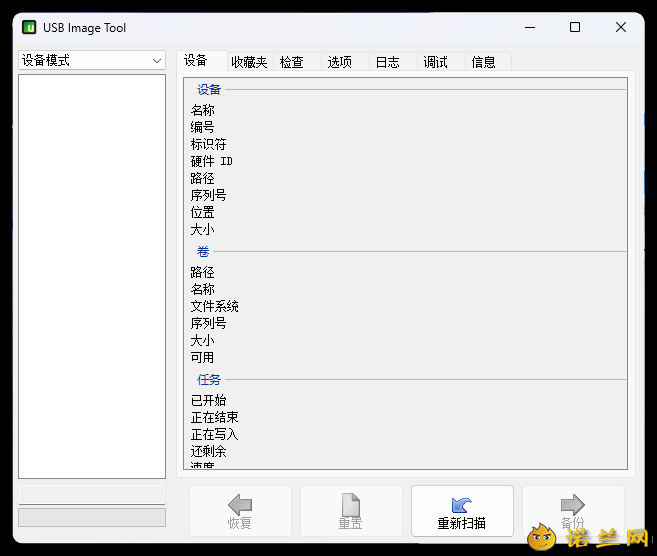Switch to the 收藏夹 tab

point(249,62)
